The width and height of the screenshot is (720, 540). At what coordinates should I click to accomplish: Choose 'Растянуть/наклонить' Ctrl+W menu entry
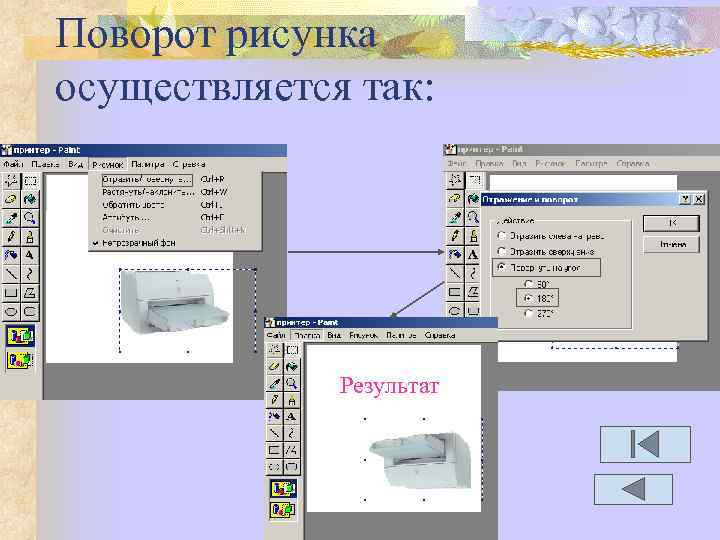tap(175, 192)
